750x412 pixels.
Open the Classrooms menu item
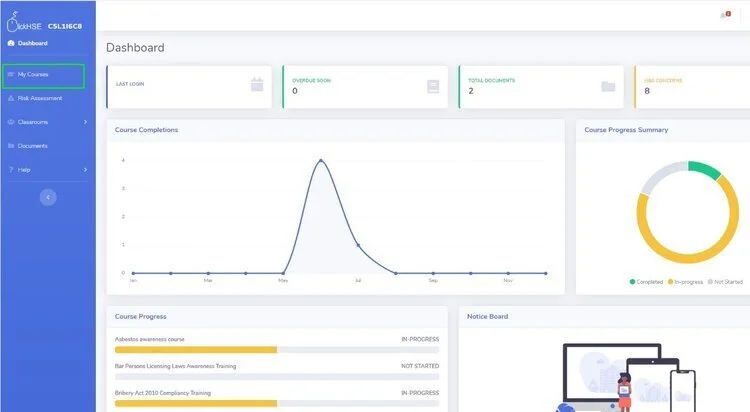[x=33, y=122]
